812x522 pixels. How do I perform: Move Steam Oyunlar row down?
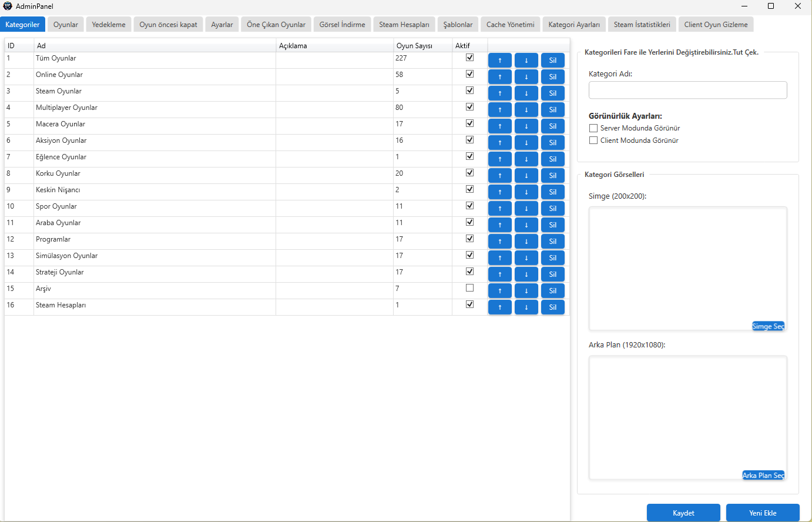click(x=526, y=93)
